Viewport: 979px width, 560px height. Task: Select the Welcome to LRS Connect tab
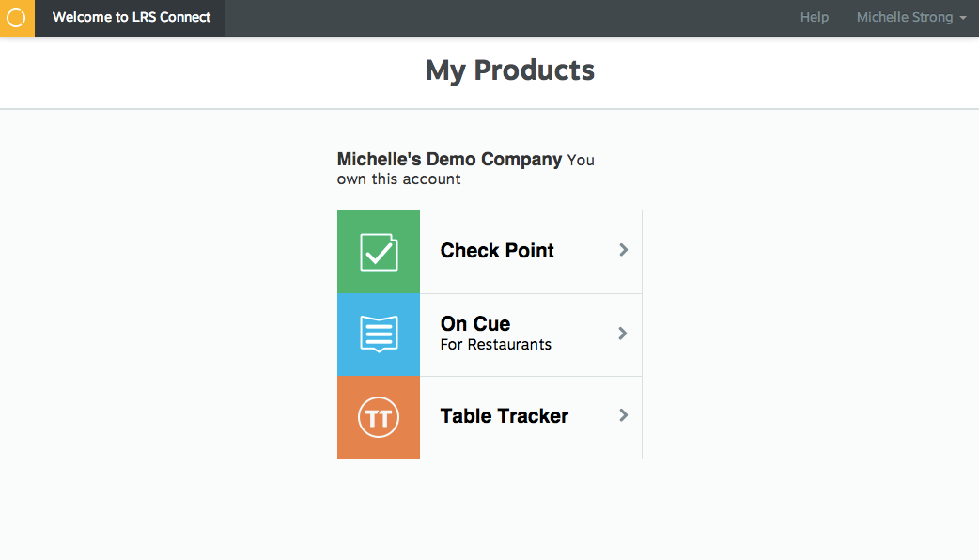coord(132,18)
